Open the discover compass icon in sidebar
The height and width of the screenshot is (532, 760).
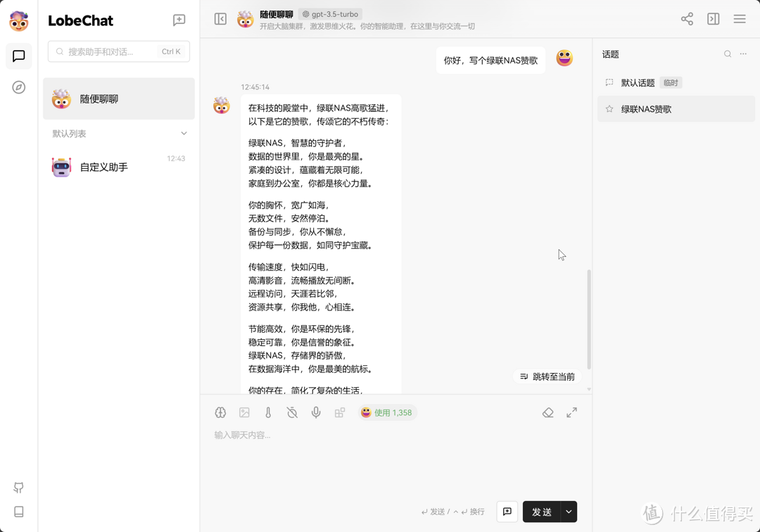coord(18,88)
